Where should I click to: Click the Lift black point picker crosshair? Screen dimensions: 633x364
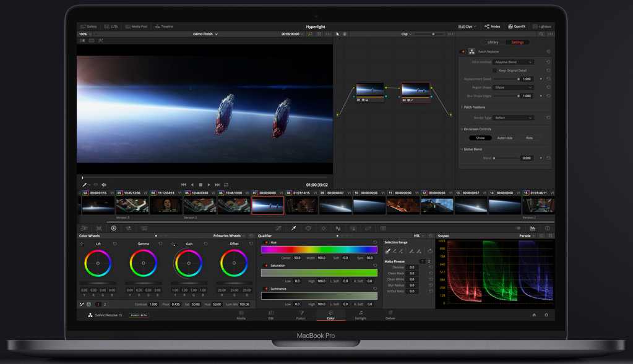[82, 244]
